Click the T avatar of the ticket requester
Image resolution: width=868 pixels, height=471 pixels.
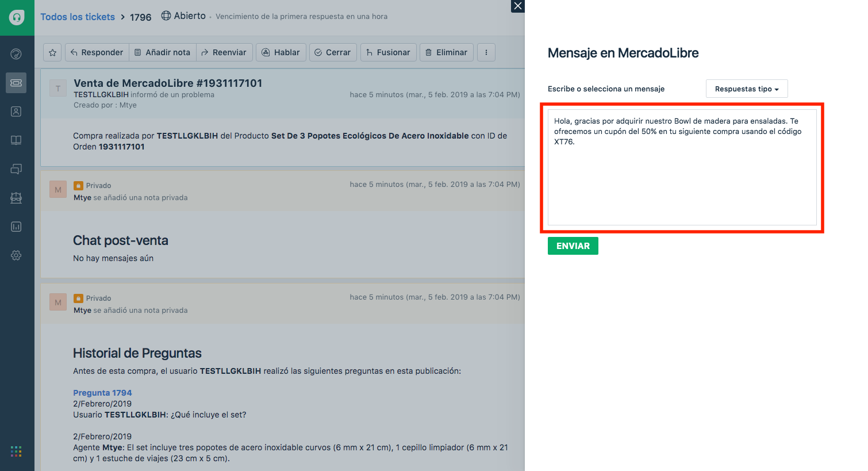point(58,88)
